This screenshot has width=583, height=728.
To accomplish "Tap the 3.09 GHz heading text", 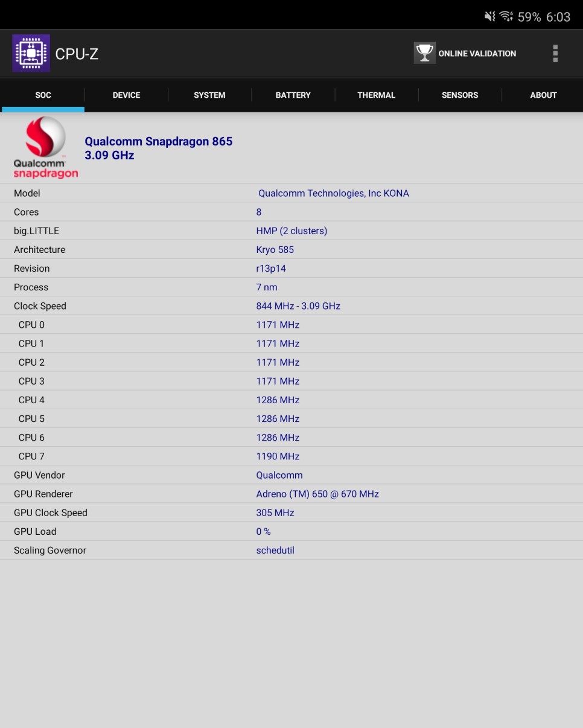I will point(109,155).
